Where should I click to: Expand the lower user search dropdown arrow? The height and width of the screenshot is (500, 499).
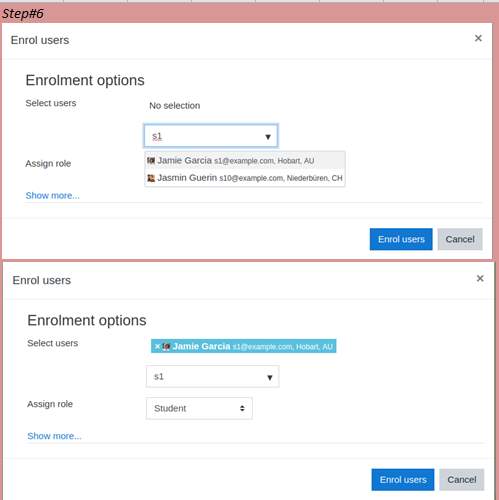coord(270,377)
